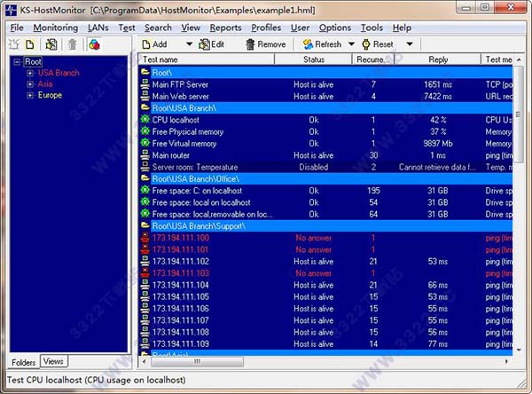Expand the USA Branch tree node
The height and width of the screenshot is (394, 532).
30,73
